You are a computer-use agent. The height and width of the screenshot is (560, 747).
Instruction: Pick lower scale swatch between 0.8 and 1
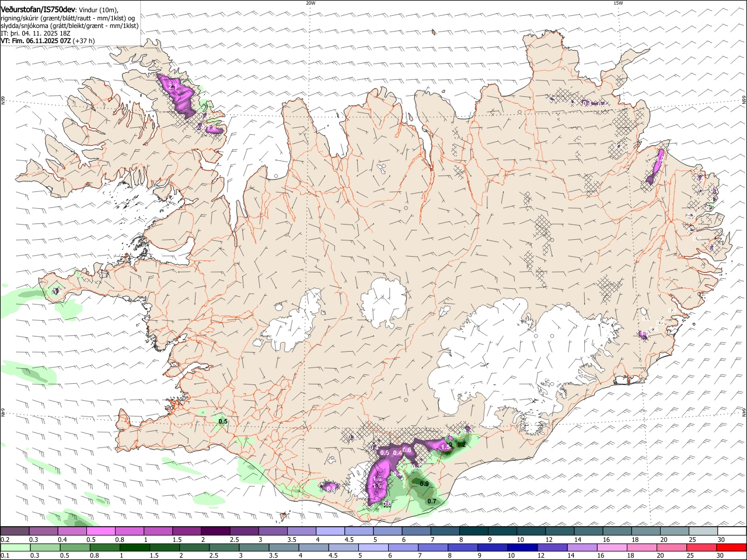coord(104,547)
